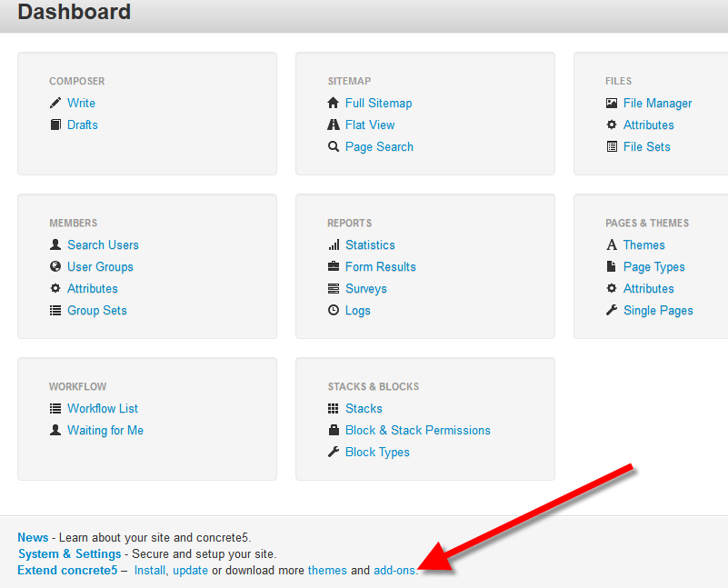Open Block Types in Stacks & Blocks
Viewport: 728px width, 588px height.
coord(377,453)
